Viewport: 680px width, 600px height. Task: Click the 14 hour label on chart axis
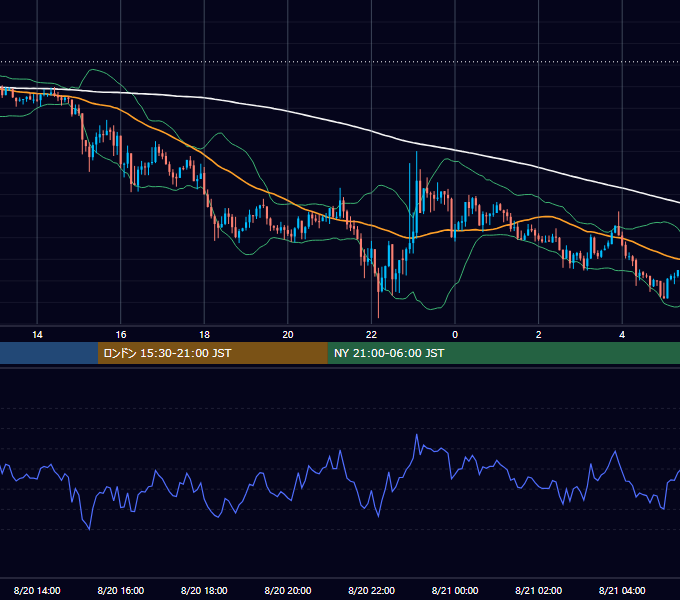point(37,335)
